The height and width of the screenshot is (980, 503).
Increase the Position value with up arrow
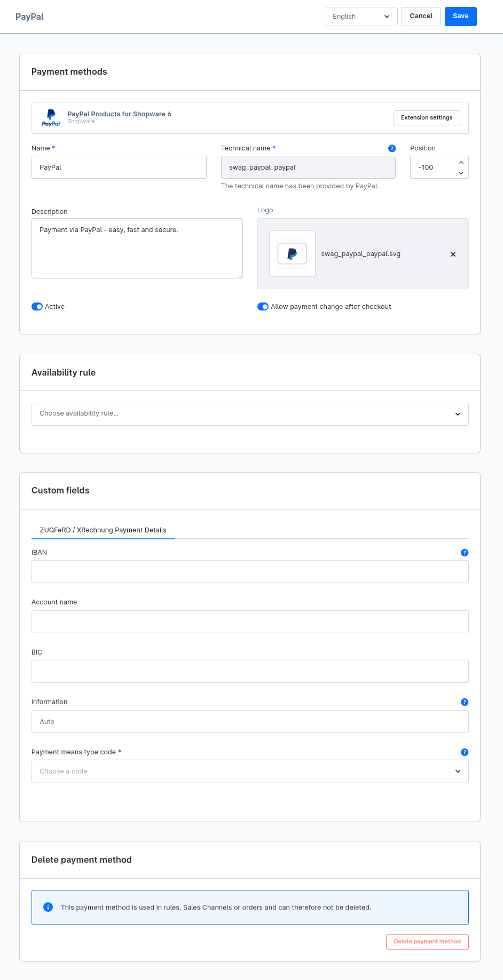pos(461,162)
